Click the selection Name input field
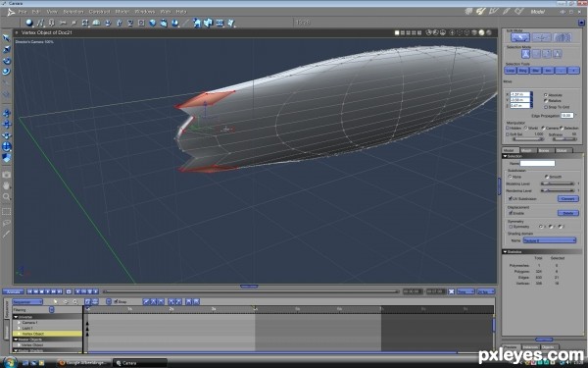This screenshot has width=588, height=368. [537, 163]
